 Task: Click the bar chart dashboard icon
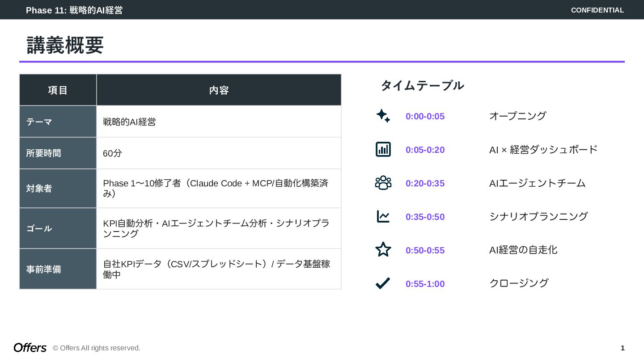(383, 149)
